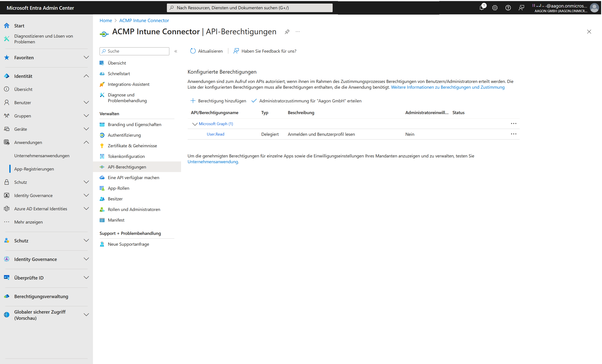This screenshot has height=364, width=602.
Task: Expand the Überprüfte ID section
Action: pos(86,278)
